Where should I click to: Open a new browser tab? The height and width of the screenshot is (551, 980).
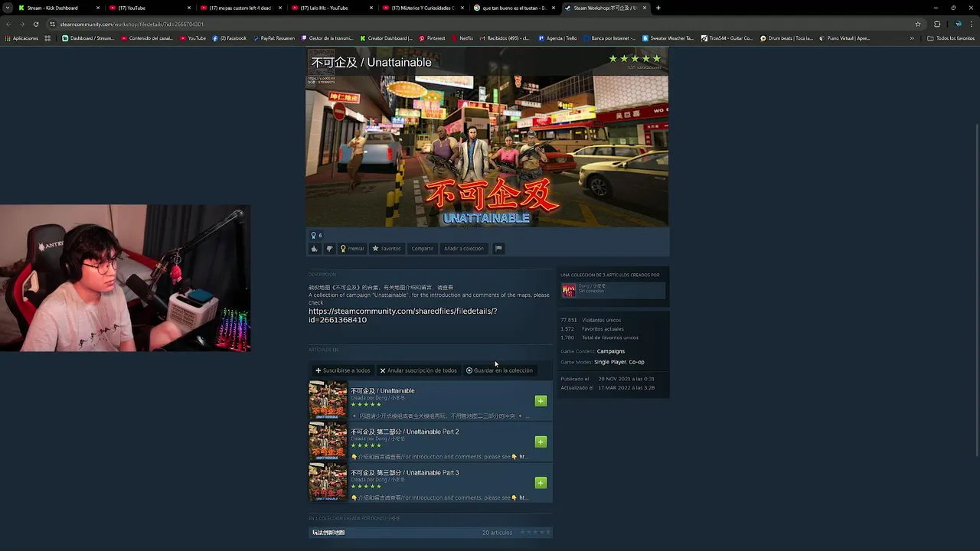[658, 8]
